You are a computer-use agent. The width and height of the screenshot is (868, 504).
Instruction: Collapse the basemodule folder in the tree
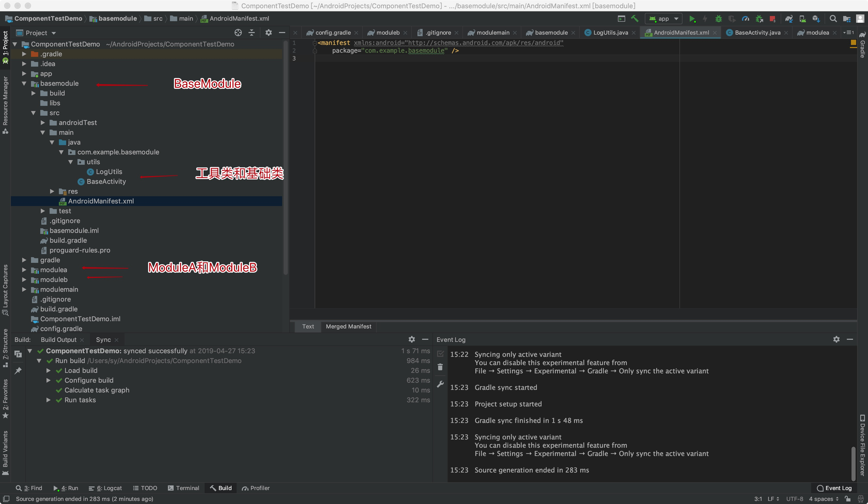24,83
